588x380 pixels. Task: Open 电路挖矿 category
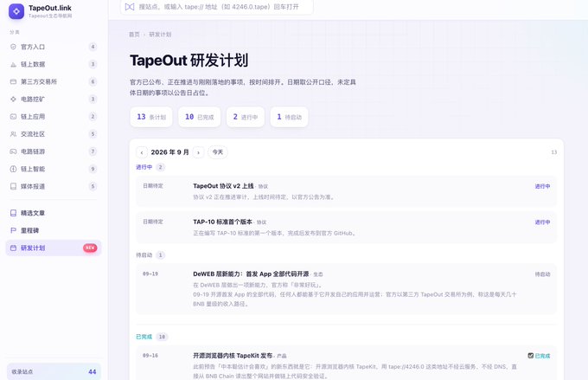pos(54,100)
